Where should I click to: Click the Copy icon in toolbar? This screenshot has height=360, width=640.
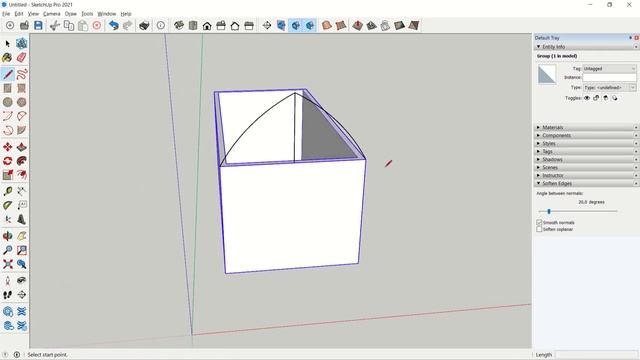click(69, 25)
